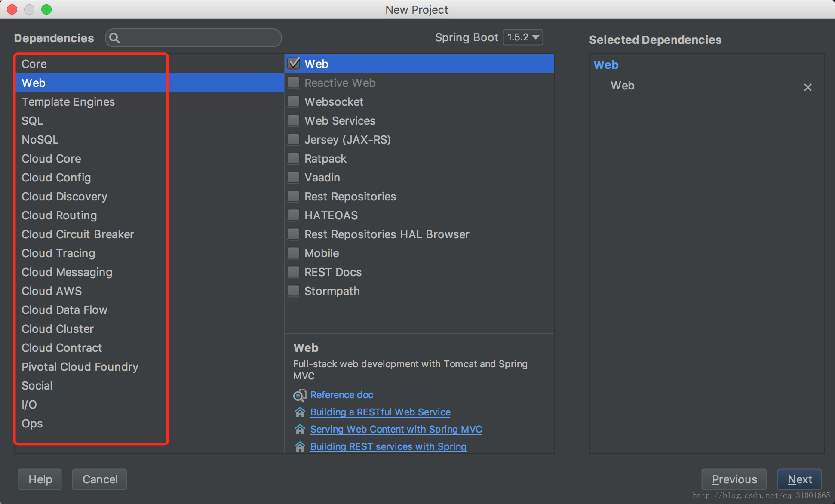The width and height of the screenshot is (835, 504).
Task: Select the Template Engines category
Action: click(149, 101)
